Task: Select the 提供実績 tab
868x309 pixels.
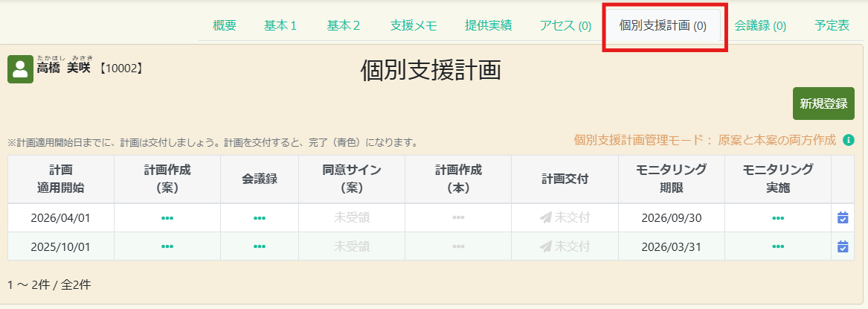Action: click(488, 25)
